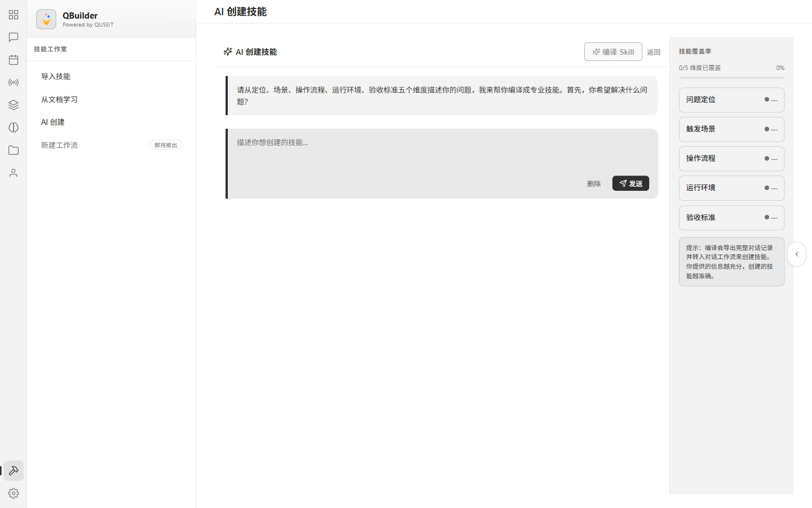The height and width of the screenshot is (508, 812).
Task: Click the skill coverage progress bar
Action: pos(731,77)
